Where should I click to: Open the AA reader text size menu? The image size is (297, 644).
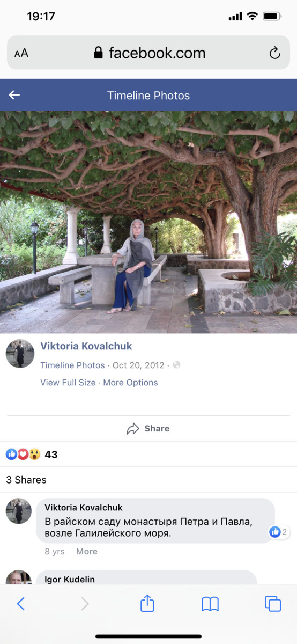pyautogui.click(x=21, y=53)
